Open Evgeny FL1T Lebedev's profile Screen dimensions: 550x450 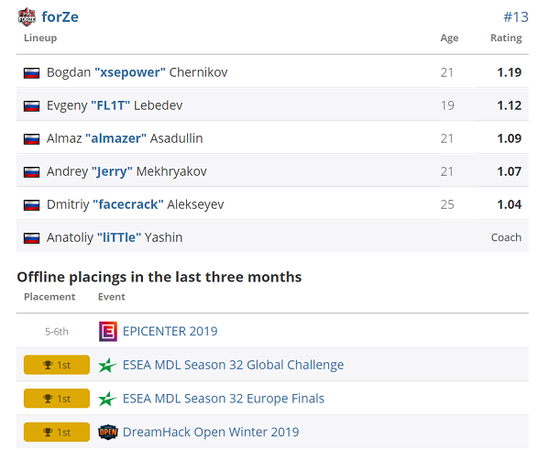(115, 106)
